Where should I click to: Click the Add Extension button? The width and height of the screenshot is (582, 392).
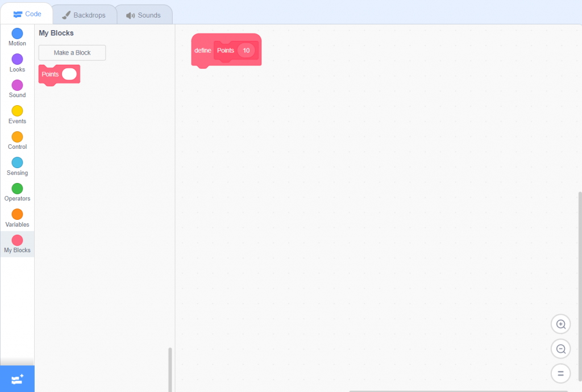[x=17, y=379]
